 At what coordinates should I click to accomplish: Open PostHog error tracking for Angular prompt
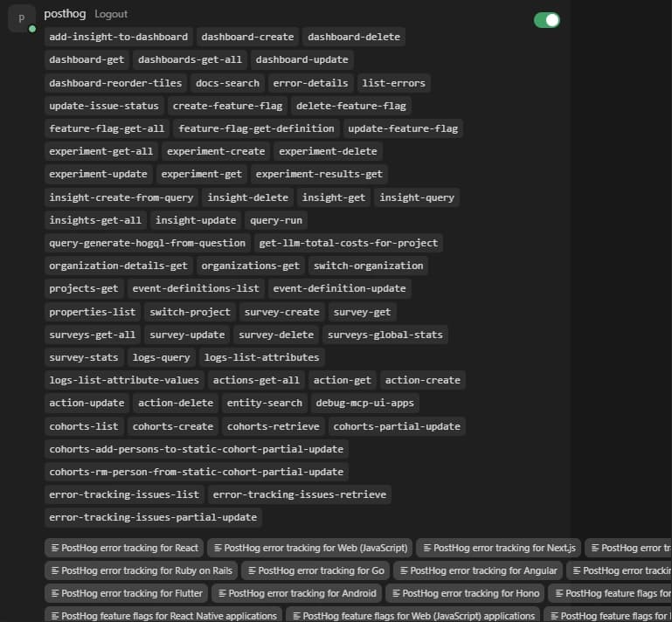point(478,570)
